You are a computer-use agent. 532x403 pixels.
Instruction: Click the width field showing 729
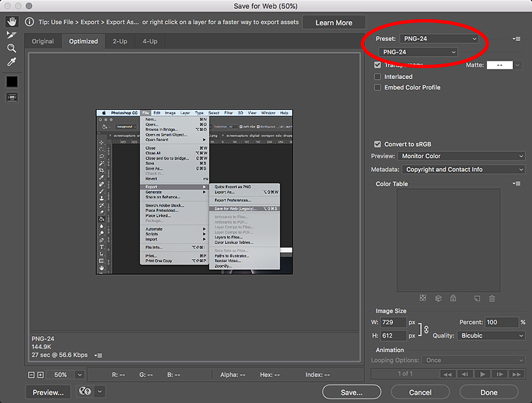[394, 323]
